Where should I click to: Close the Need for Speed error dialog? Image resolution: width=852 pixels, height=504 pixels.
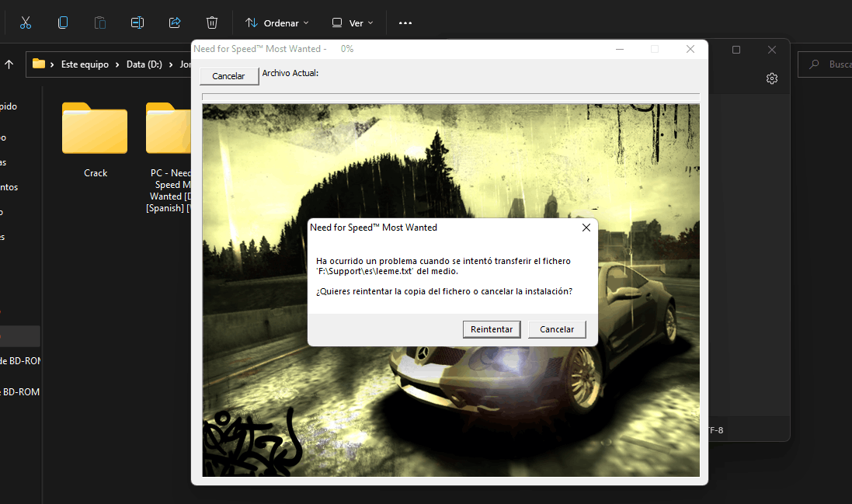click(586, 228)
